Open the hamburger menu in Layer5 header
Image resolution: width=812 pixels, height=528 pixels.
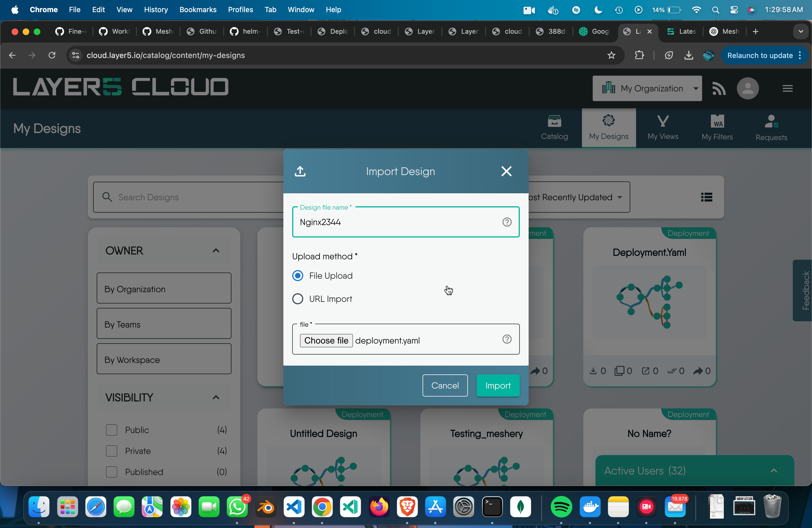[x=787, y=88]
